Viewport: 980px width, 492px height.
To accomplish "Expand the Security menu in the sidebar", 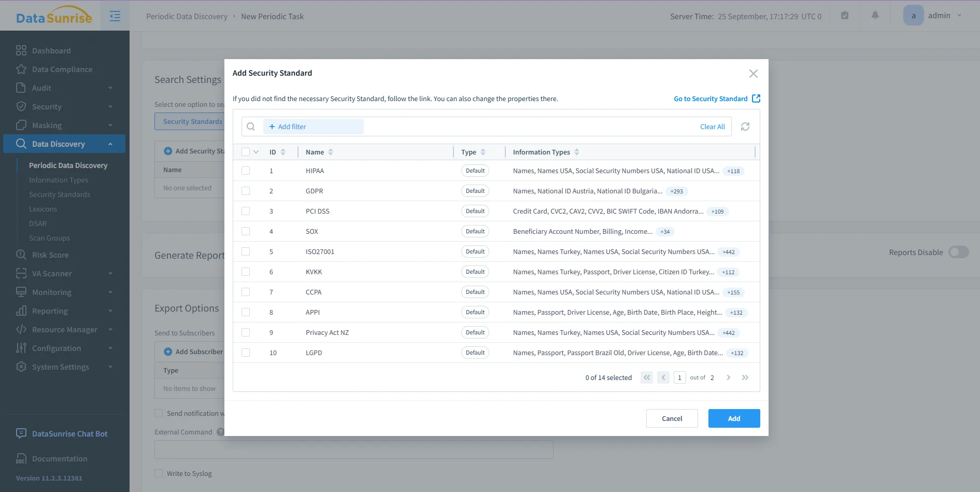I will coord(47,106).
